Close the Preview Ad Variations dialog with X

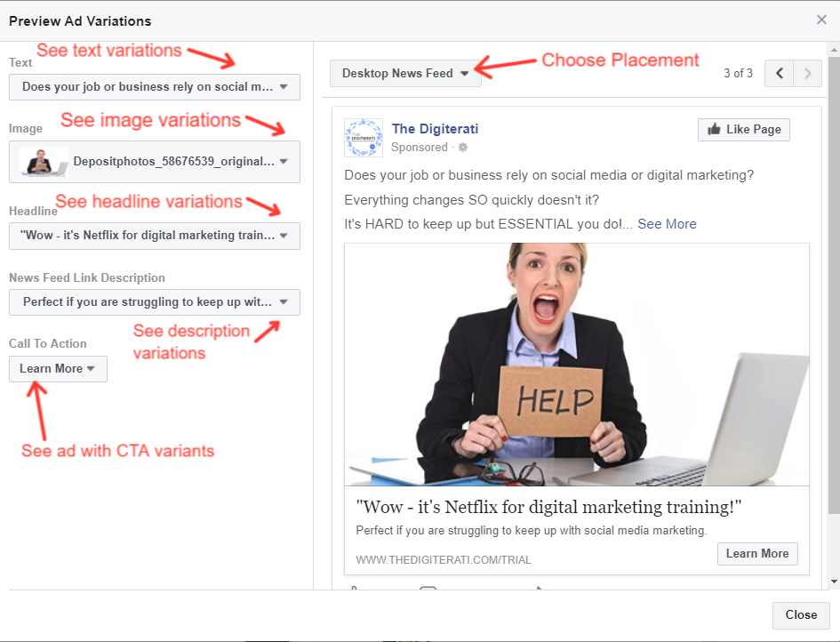pos(821,20)
